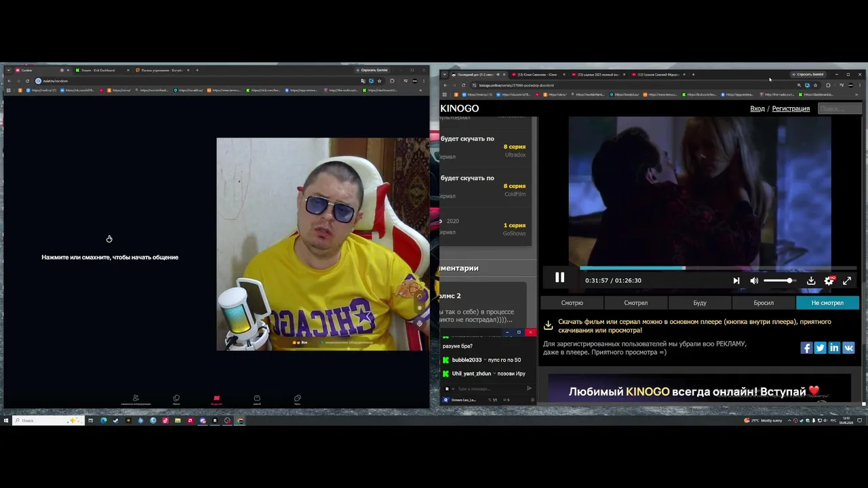Send the chat message with arrow icon

[530, 388]
